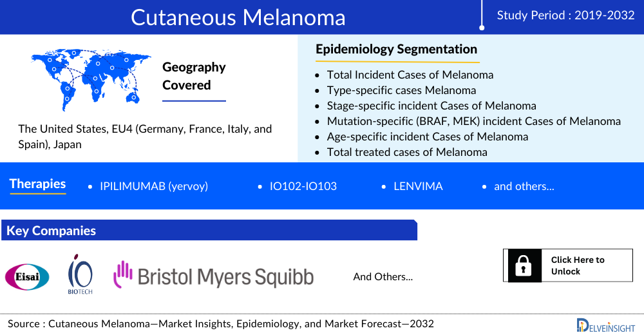Click 'And Others...' beside company logos
Screen dimensions: 644x335
383,276
